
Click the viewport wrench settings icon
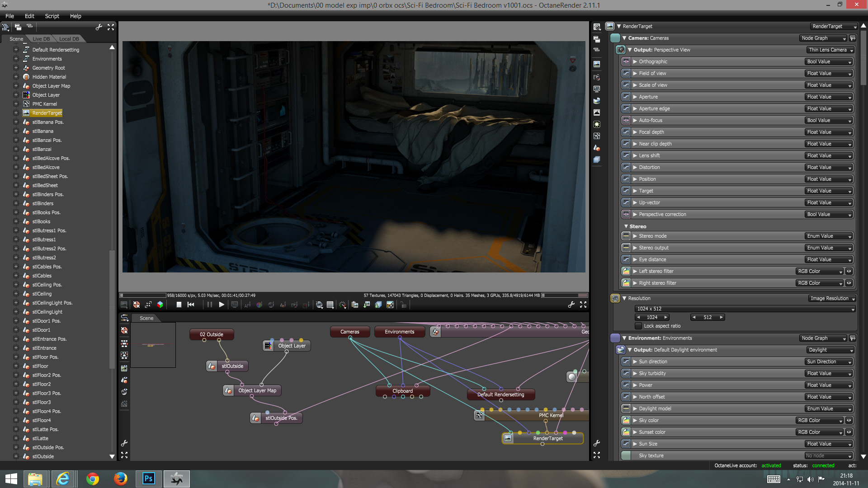click(571, 305)
